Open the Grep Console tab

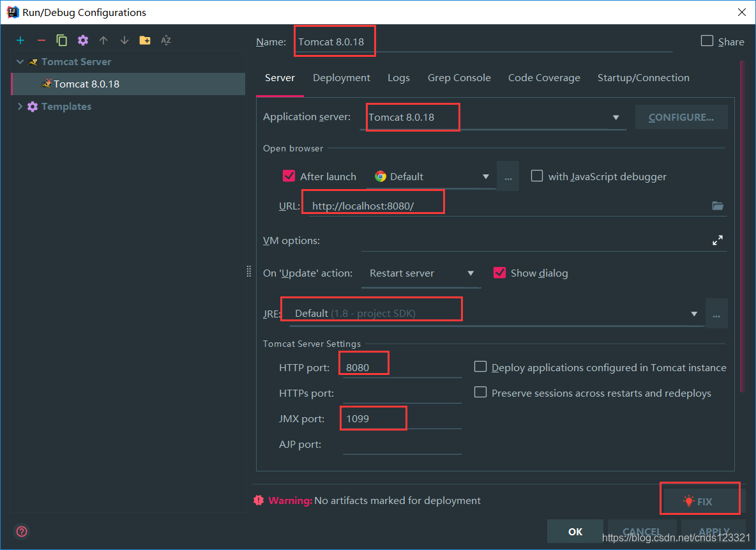(459, 78)
